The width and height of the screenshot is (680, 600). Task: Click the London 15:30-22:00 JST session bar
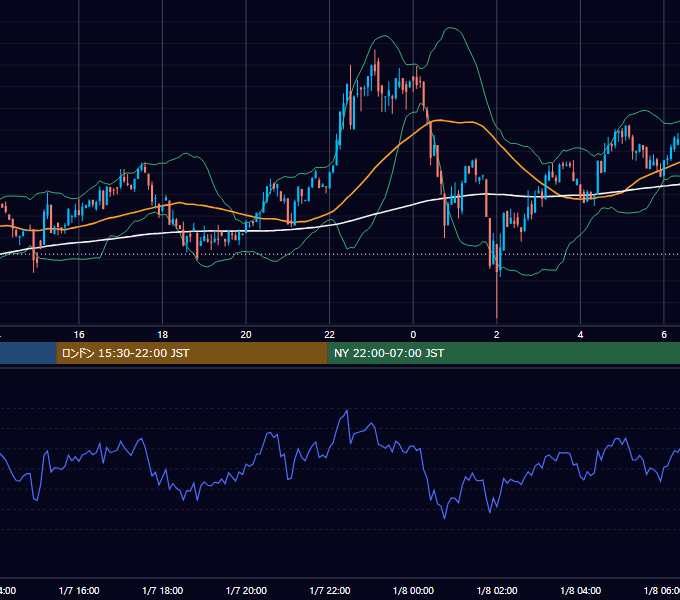pyautogui.click(x=192, y=353)
